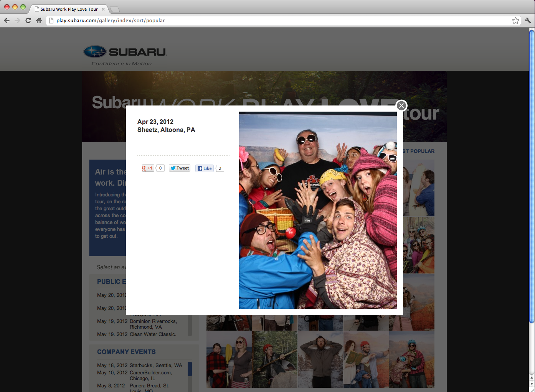The width and height of the screenshot is (535, 392).
Task: Close the photo lightbox with the X button
Action: click(x=401, y=105)
